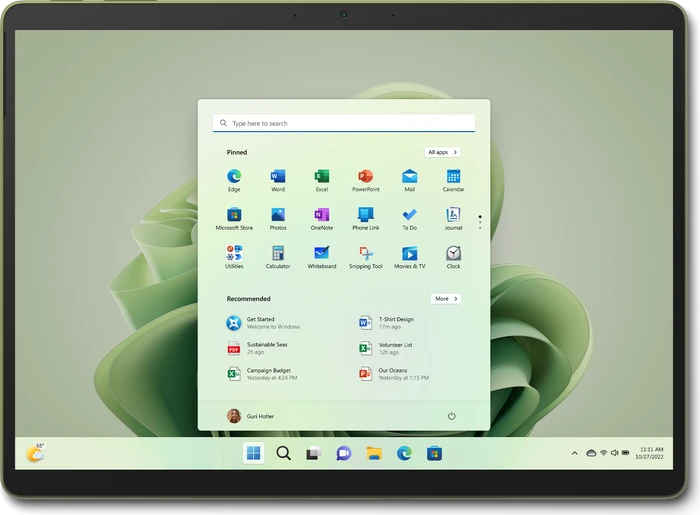Screen dimensions: 700x515
Task: Open Edge from the taskbar
Action: click(404, 453)
